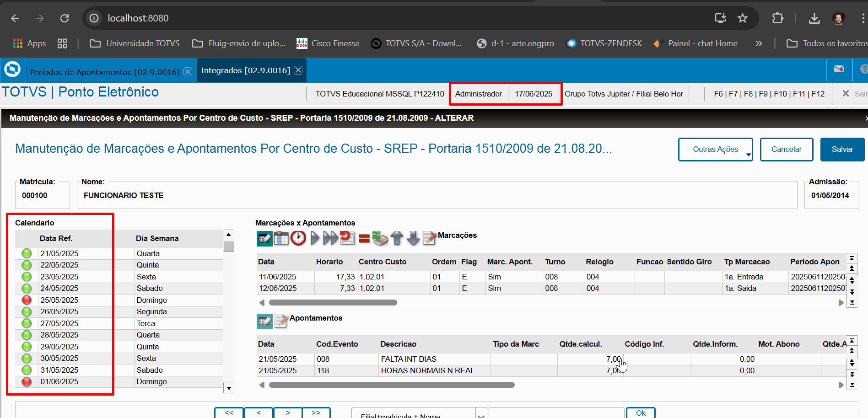
Task: Go to previous record with < button
Action: [259, 413]
